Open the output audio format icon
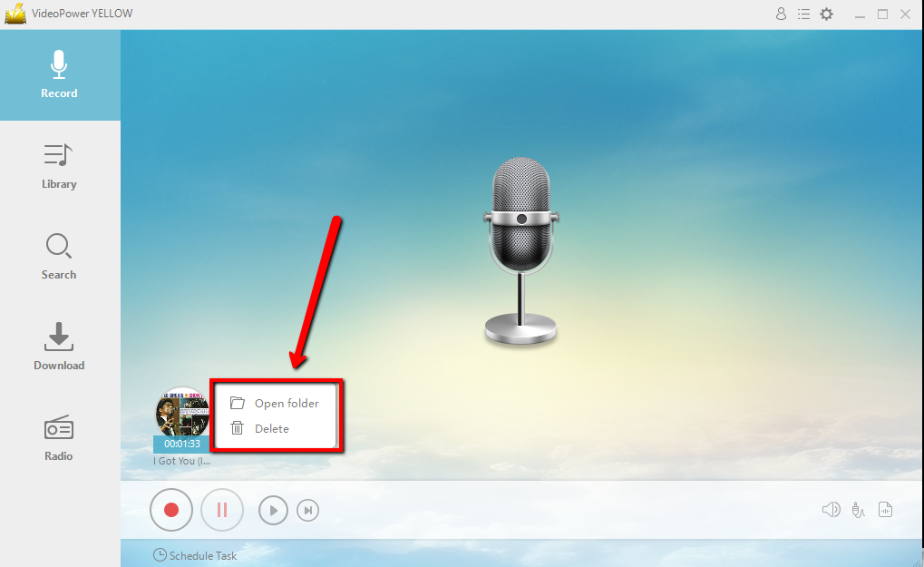This screenshot has width=924, height=567. tap(885, 509)
